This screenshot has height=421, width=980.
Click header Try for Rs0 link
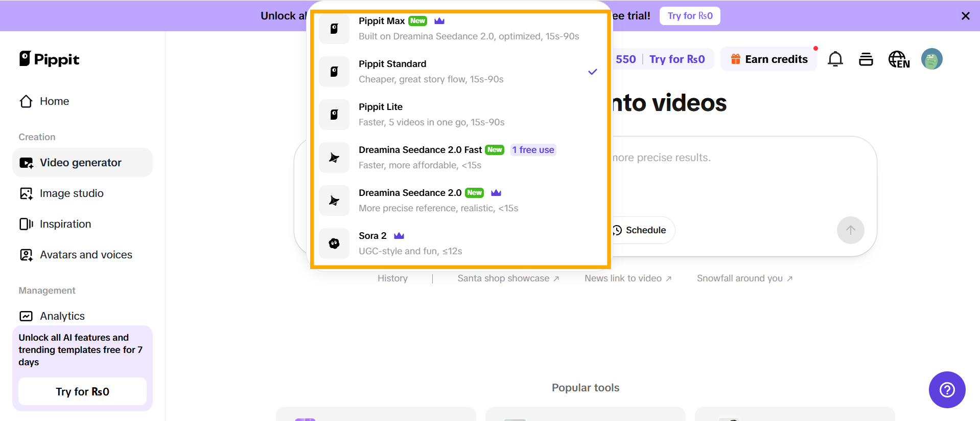pos(677,59)
